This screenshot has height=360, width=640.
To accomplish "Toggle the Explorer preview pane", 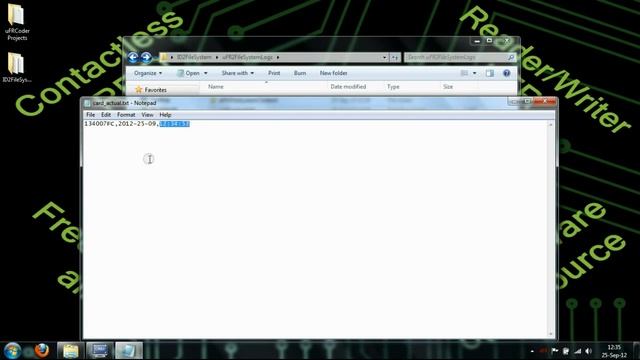I will [490, 73].
